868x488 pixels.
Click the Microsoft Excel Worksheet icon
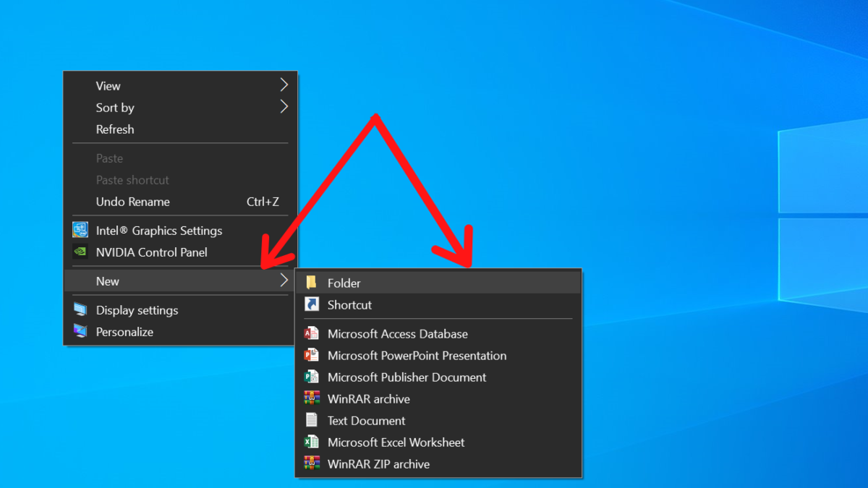coord(312,442)
